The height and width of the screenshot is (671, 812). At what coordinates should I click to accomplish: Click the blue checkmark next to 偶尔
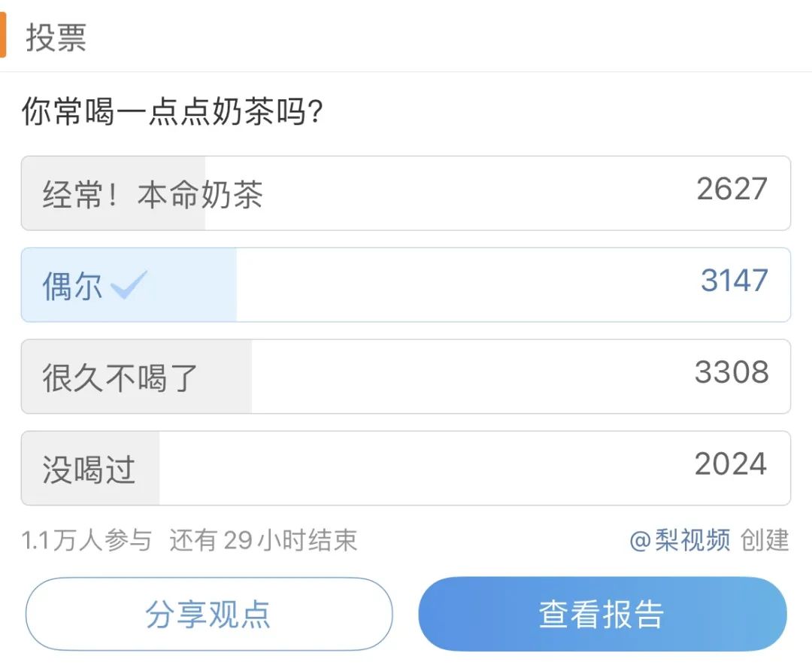(129, 286)
